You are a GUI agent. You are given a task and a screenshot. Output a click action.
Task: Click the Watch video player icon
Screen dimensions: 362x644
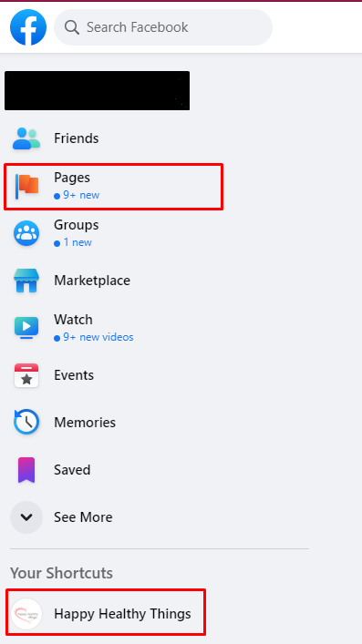[x=26, y=328]
